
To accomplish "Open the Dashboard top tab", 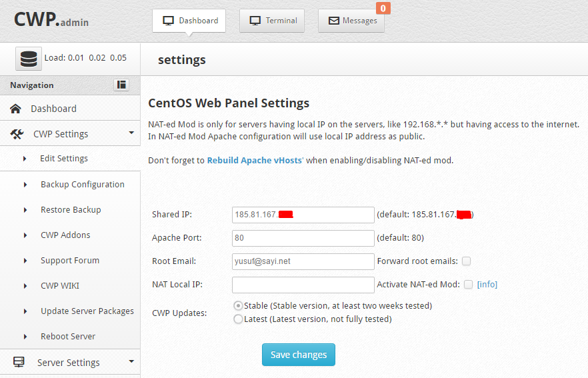I will pos(189,21).
